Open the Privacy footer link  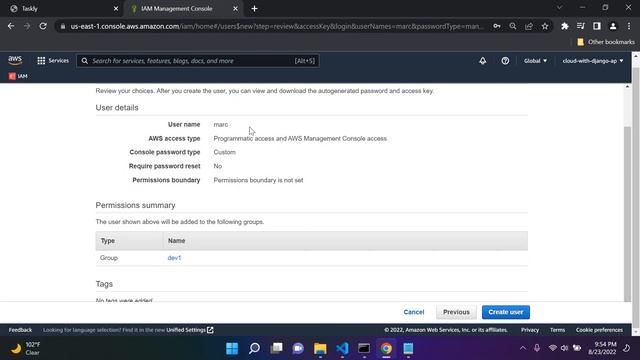click(530, 330)
